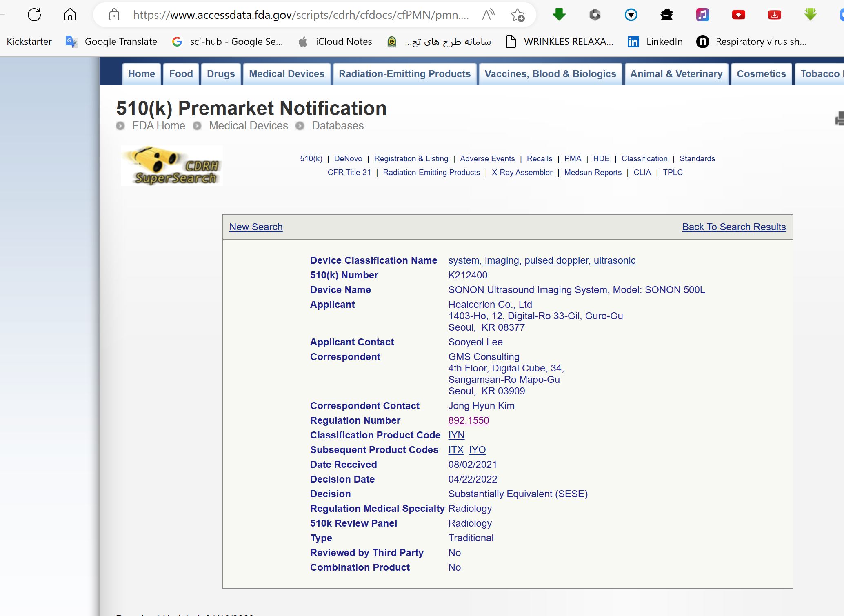Open the Persian-titled bookmark with emblem icon
The height and width of the screenshot is (616, 844).
(x=439, y=42)
